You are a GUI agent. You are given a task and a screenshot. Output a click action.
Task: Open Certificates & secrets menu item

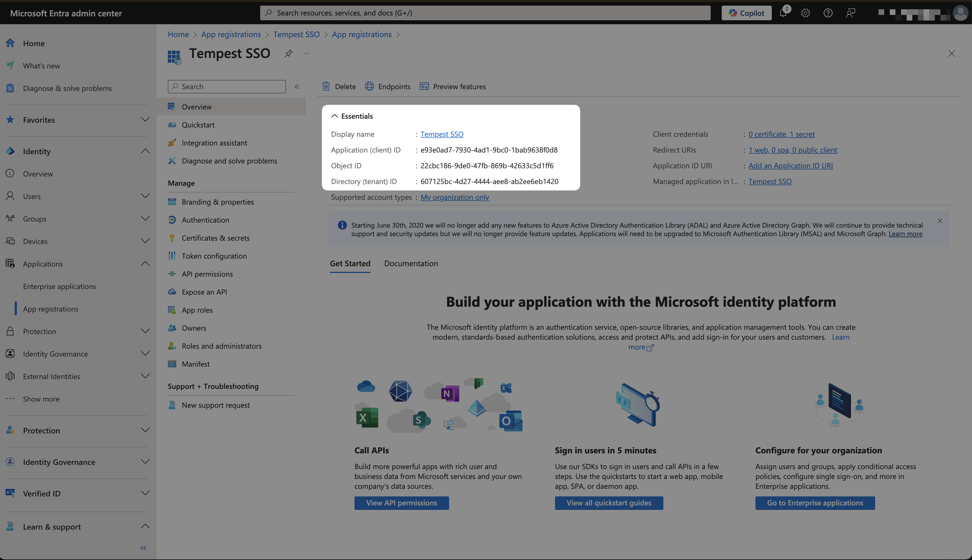click(215, 238)
